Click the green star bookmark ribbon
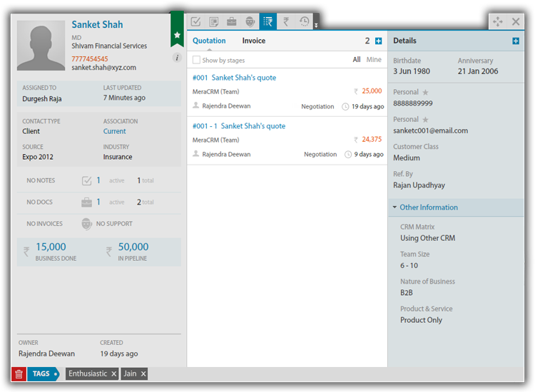535x392 pixels. click(177, 33)
